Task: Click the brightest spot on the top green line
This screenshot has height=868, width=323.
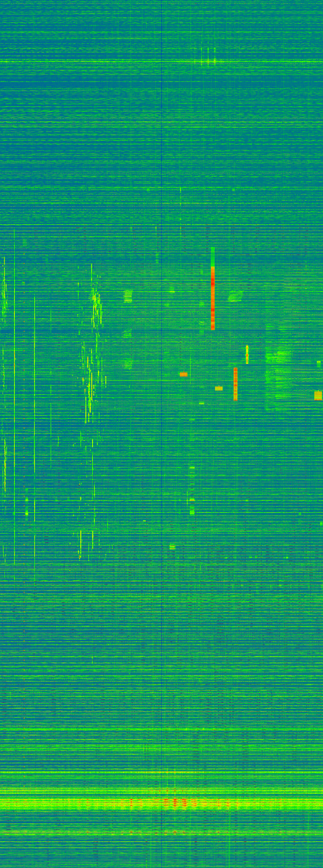Action: coord(215,61)
